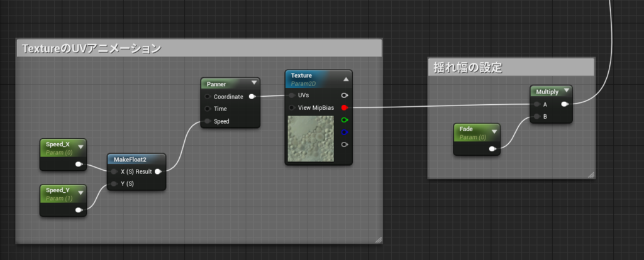Select the red channel output pin
The height and width of the screenshot is (260, 644).
345,108
